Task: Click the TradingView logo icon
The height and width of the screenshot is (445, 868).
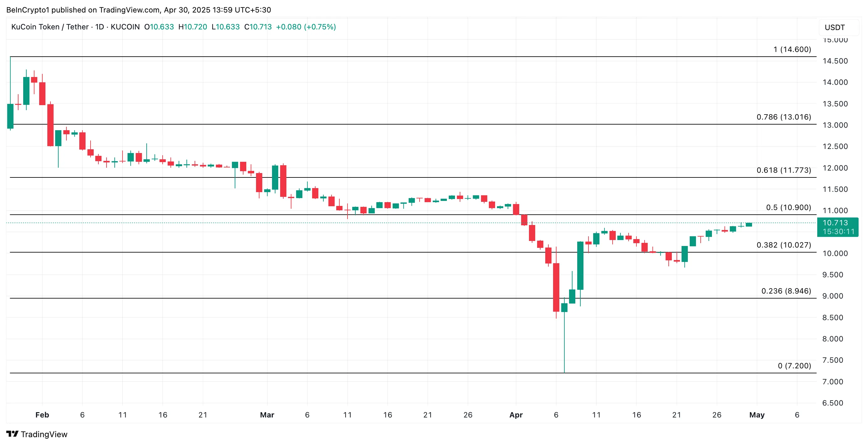Action: pyautogui.click(x=13, y=433)
